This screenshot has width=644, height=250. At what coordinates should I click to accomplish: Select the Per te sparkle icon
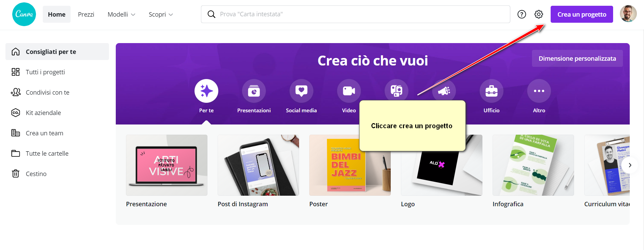pos(206,91)
